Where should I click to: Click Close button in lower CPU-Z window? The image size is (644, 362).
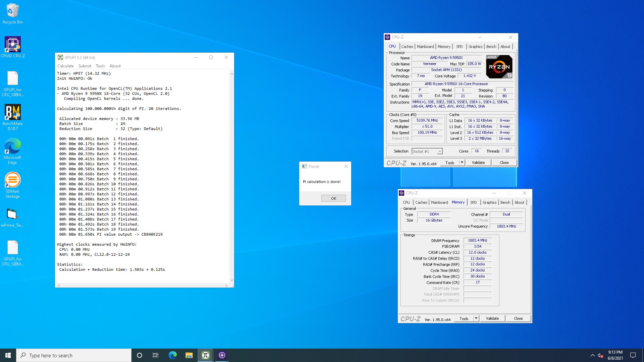[x=518, y=319]
